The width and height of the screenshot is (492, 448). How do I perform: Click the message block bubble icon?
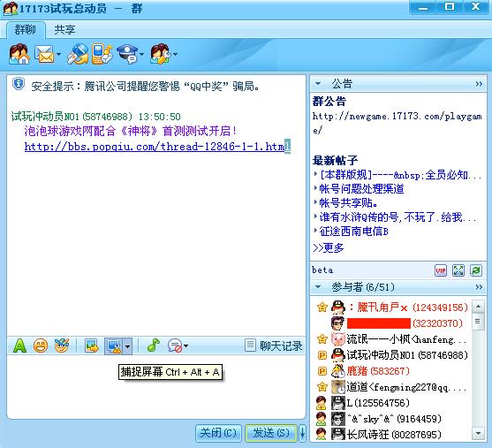(175, 346)
